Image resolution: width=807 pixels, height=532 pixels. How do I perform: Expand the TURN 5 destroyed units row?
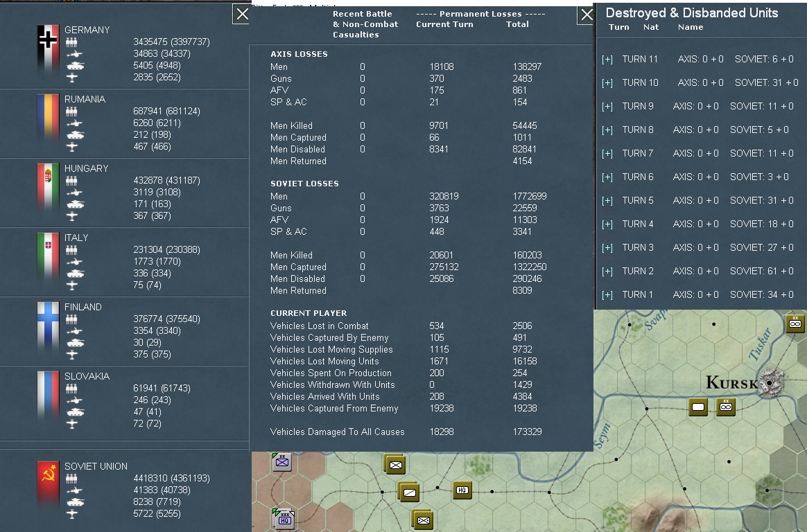607,201
